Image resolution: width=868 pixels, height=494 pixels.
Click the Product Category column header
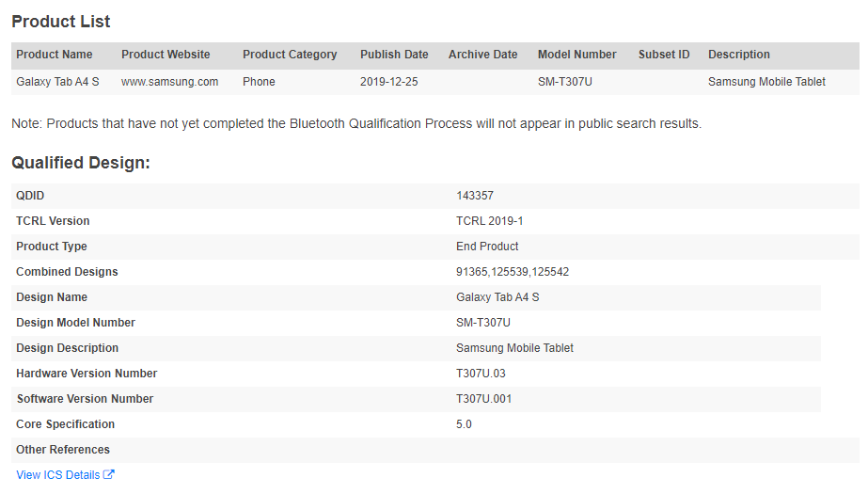[x=290, y=55]
